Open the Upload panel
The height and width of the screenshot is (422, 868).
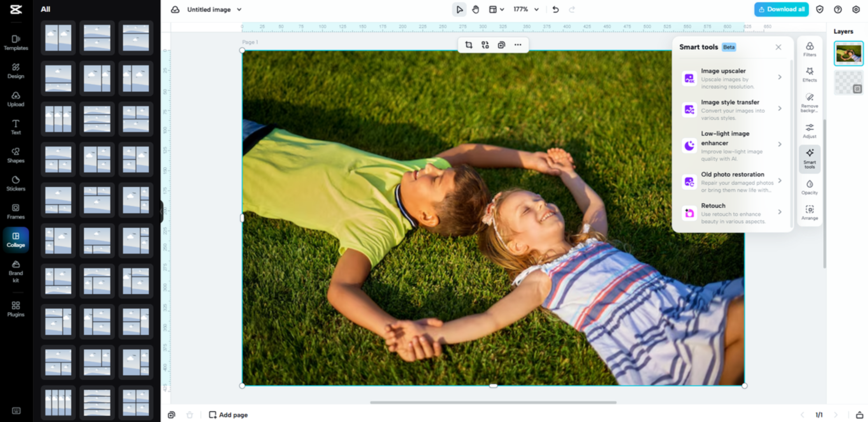(x=16, y=99)
